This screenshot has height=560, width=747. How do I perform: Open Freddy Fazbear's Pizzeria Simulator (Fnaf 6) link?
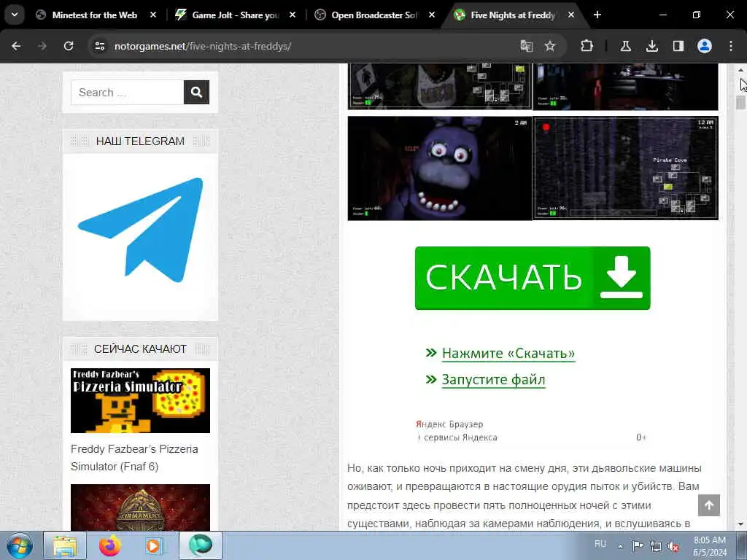tap(134, 458)
